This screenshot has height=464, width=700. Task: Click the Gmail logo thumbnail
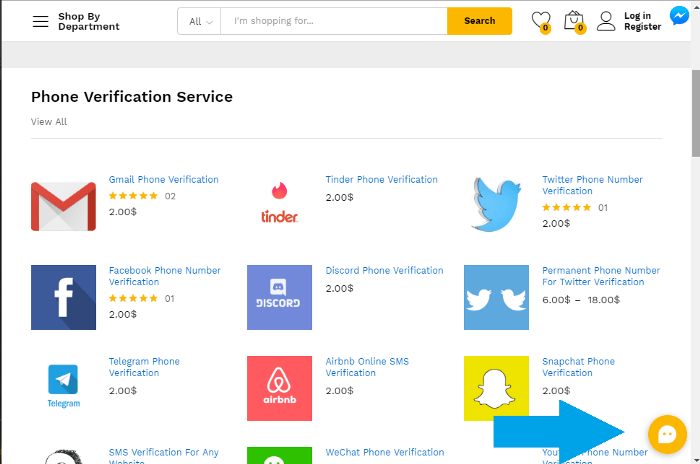63,206
